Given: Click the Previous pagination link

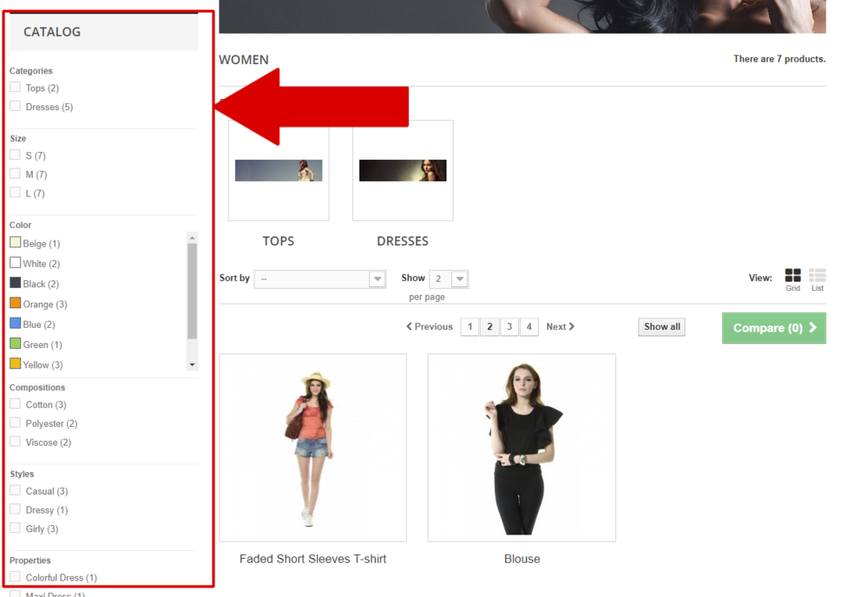Looking at the screenshot, I should 431,326.
